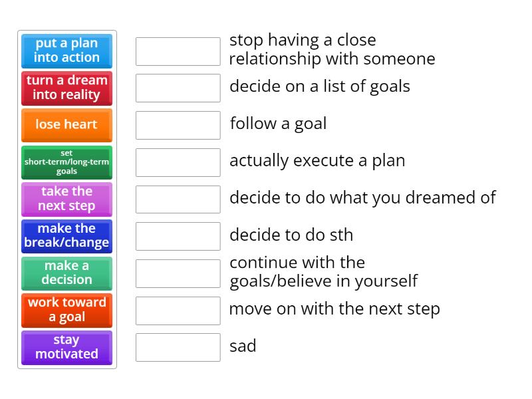The image size is (532, 399).
Task: Click the answer box for 'continue with the goals/believe in yourself'
Action: 178,273
